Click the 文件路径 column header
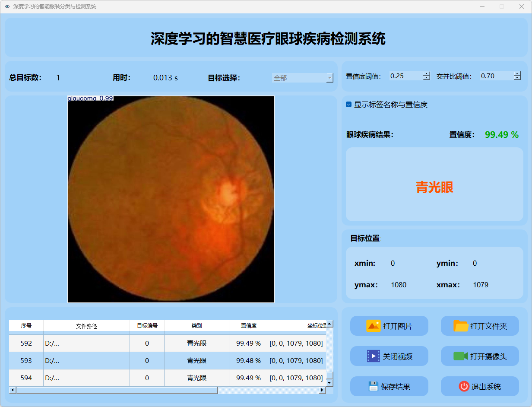This screenshot has width=532, height=407. (x=87, y=326)
